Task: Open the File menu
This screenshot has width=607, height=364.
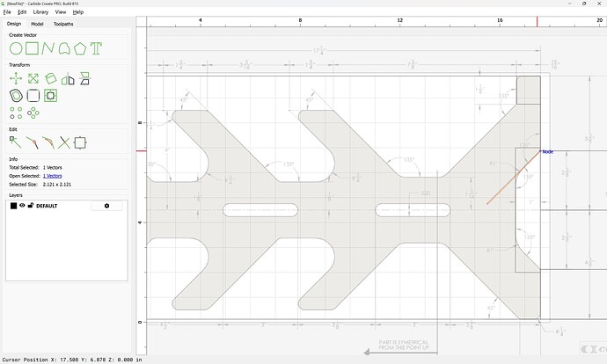Action: (x=7, y=12)
